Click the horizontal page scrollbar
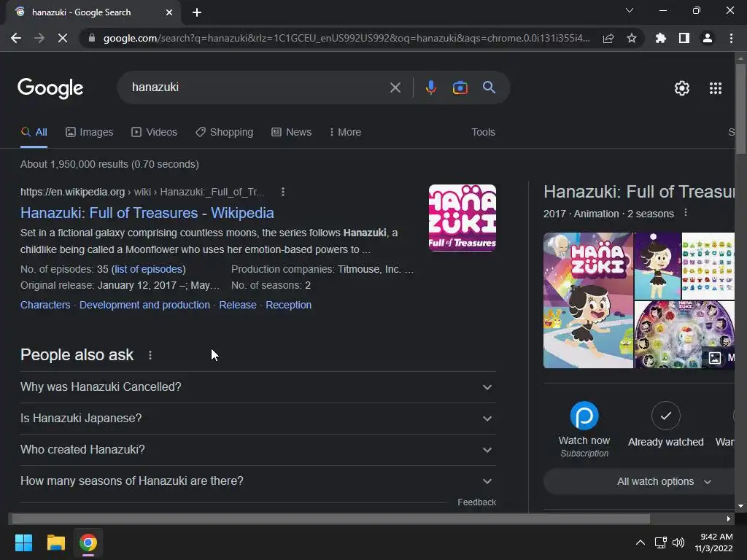This screenshot has width=747, height=560. coord(330,519)
